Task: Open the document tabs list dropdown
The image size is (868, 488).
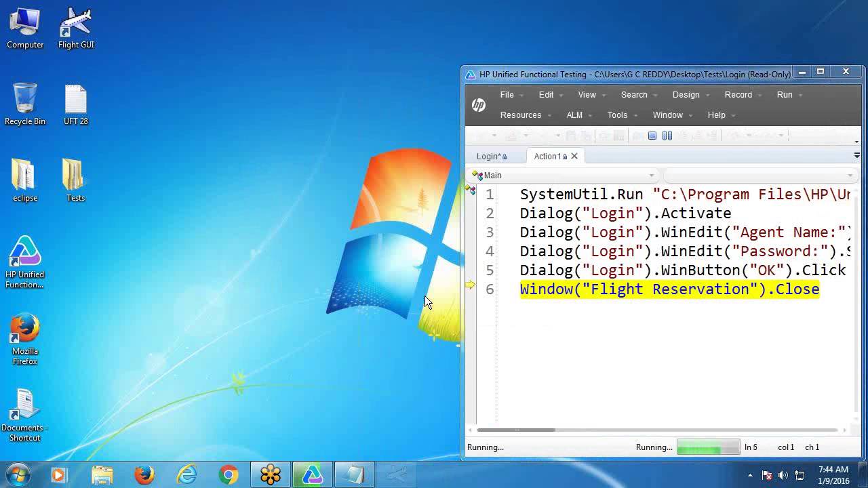Action: (x=856, y=156)
